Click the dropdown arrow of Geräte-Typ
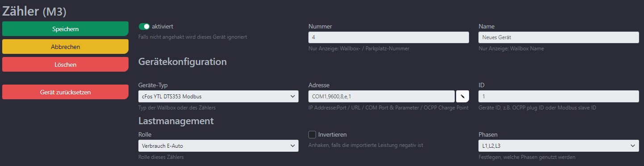The height and width of the screenshot is (166, 644). (293, 96)
